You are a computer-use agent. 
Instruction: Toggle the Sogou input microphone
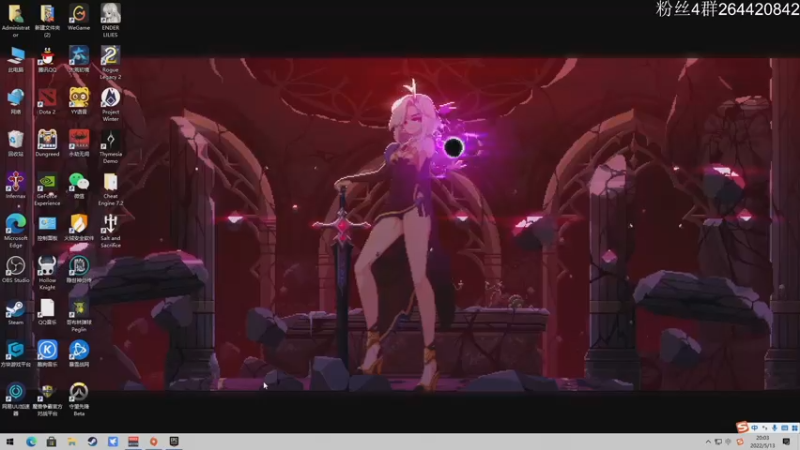[774, 428]
